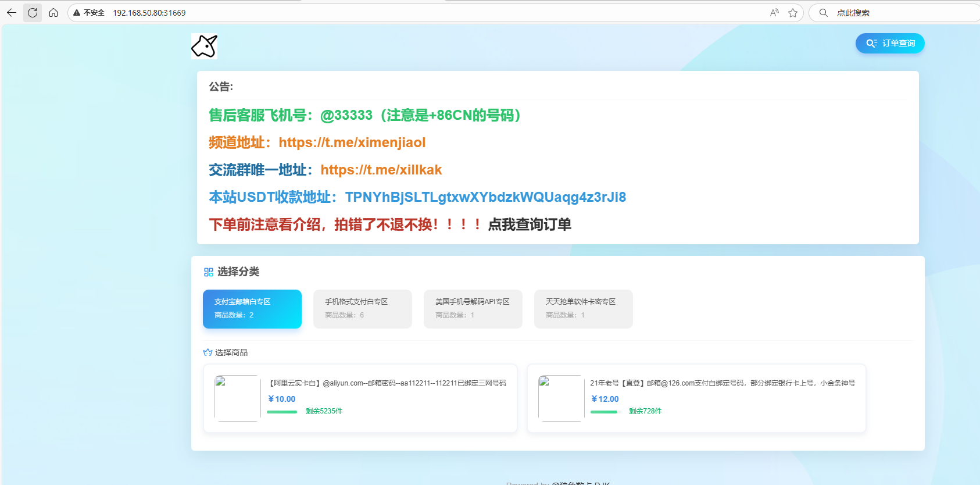980x485 pixels.
Task: Click the 公告 heading
Action: tap(221, 87)
